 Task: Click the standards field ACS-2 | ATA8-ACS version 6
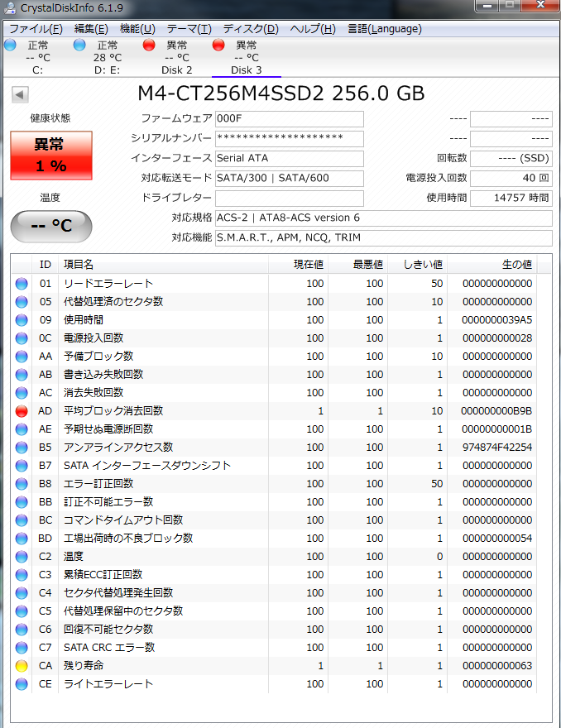pyautogui.click(x=384, y=218)
